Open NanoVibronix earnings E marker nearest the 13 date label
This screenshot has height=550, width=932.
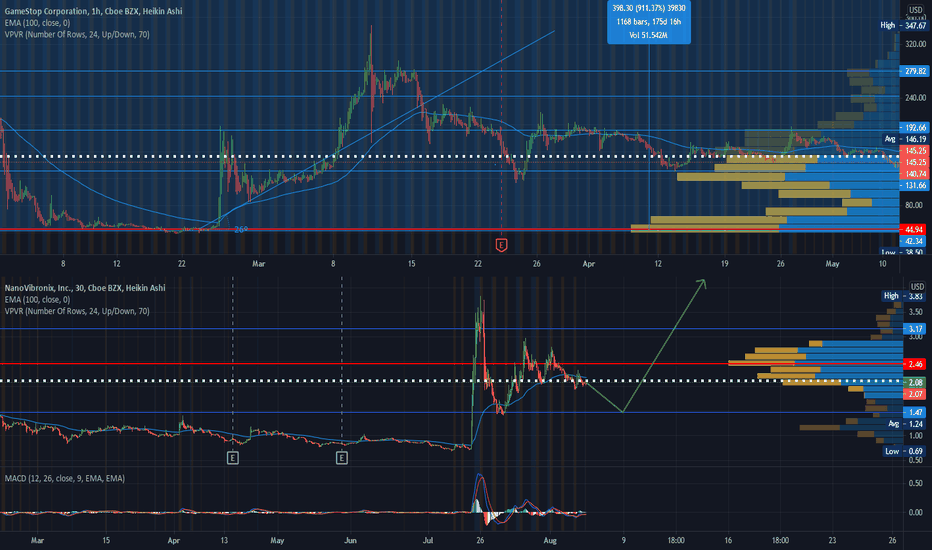click(232, 458)
